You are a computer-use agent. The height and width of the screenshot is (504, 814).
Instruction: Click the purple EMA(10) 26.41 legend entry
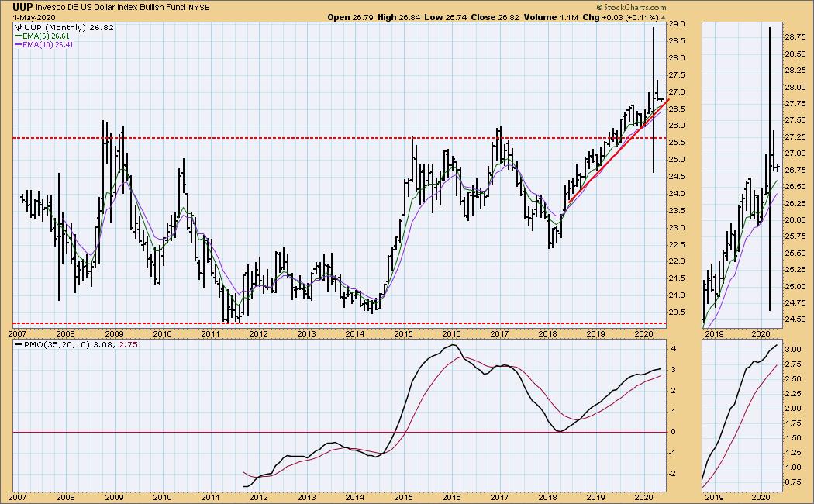(x=44, y=45)
